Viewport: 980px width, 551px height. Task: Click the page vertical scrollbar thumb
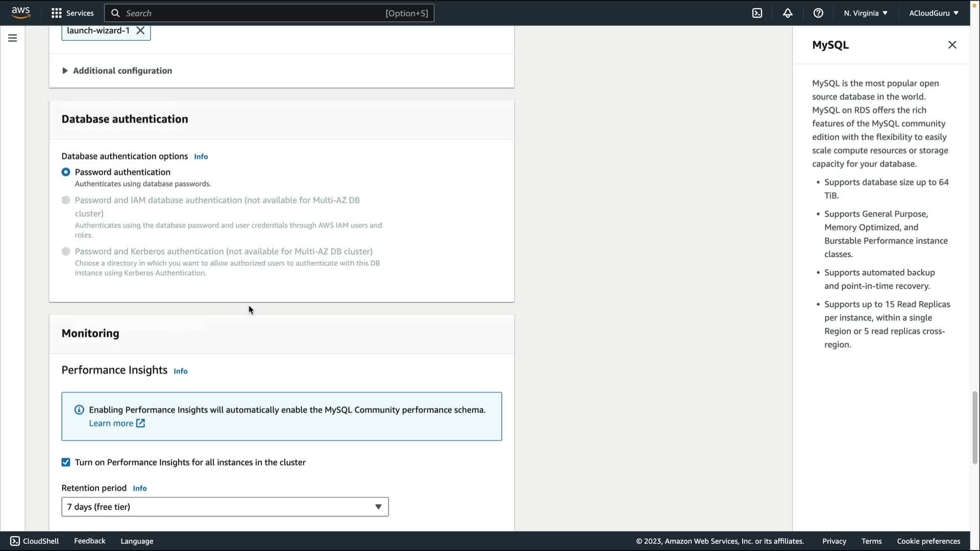[x=974, y=428]
